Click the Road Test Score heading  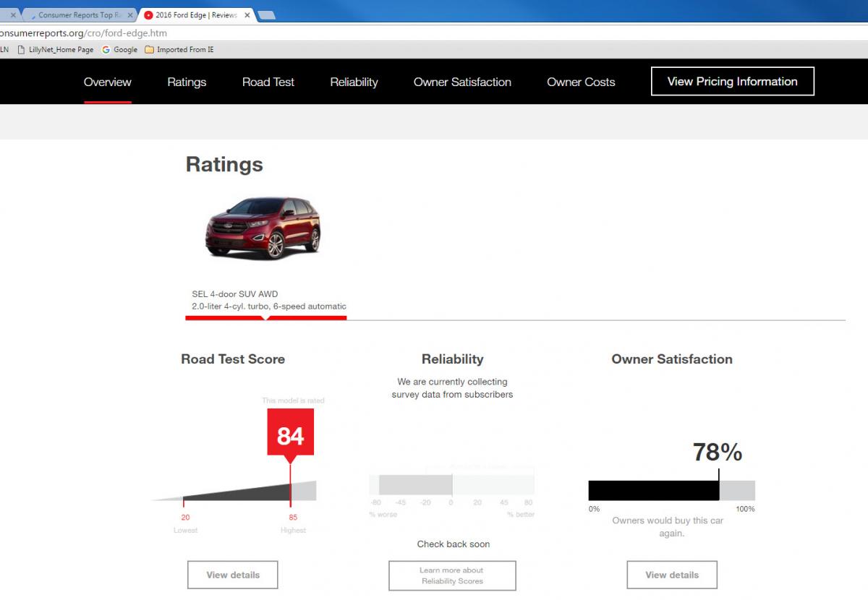[233, 359]
